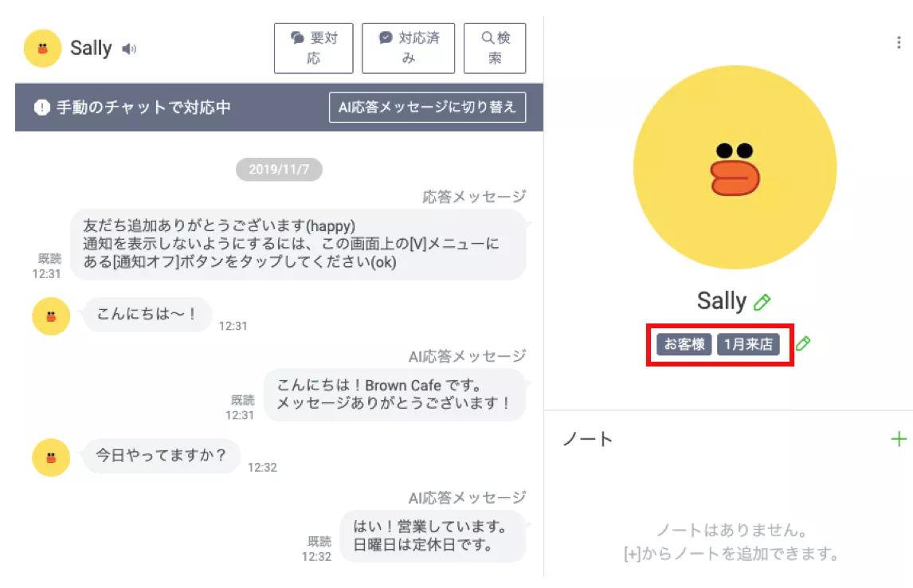Click Sally's avatar next to 今日やってますか？

(51, 457)
